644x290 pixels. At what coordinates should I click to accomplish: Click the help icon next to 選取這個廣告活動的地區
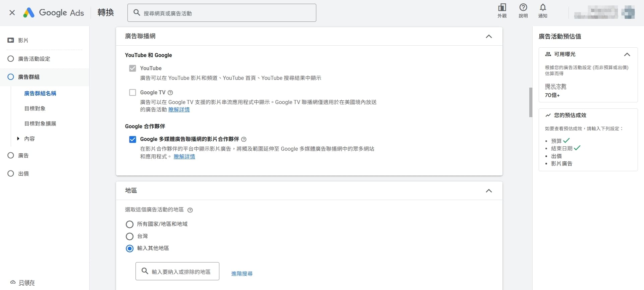point(190,210)
